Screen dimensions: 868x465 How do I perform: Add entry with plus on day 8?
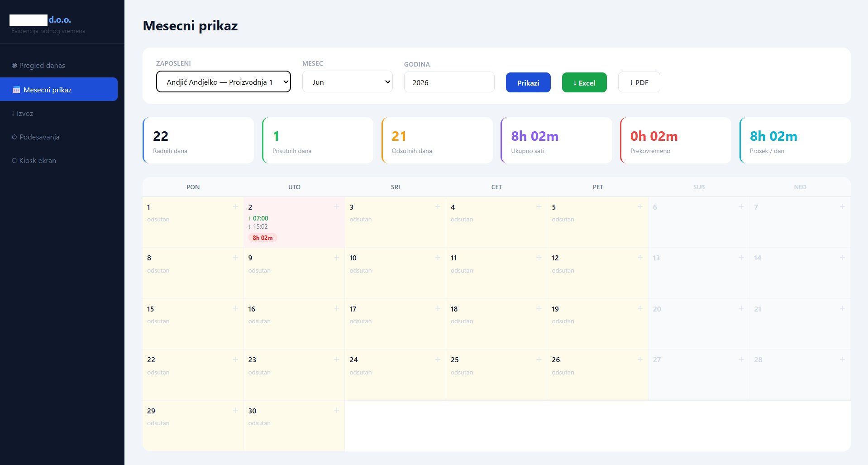pos(235,258)
